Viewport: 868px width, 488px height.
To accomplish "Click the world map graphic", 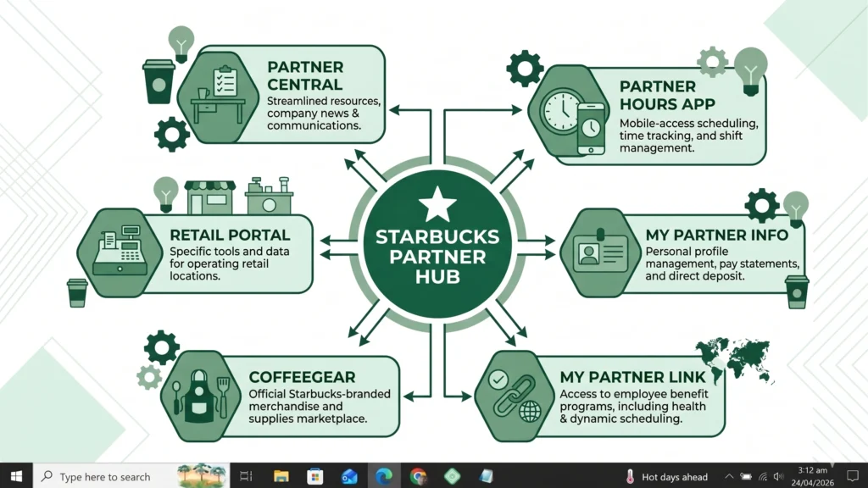I will [735, 360].
